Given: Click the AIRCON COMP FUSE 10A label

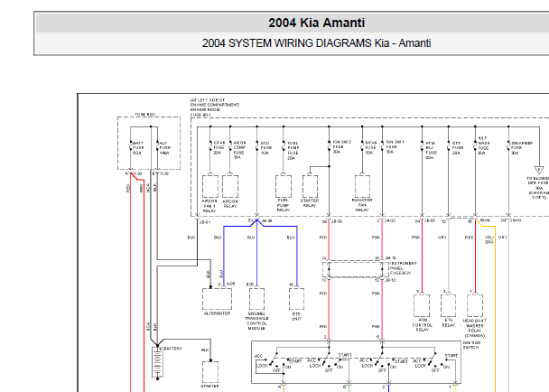Looking at the screenshot, I should point(239,150).
